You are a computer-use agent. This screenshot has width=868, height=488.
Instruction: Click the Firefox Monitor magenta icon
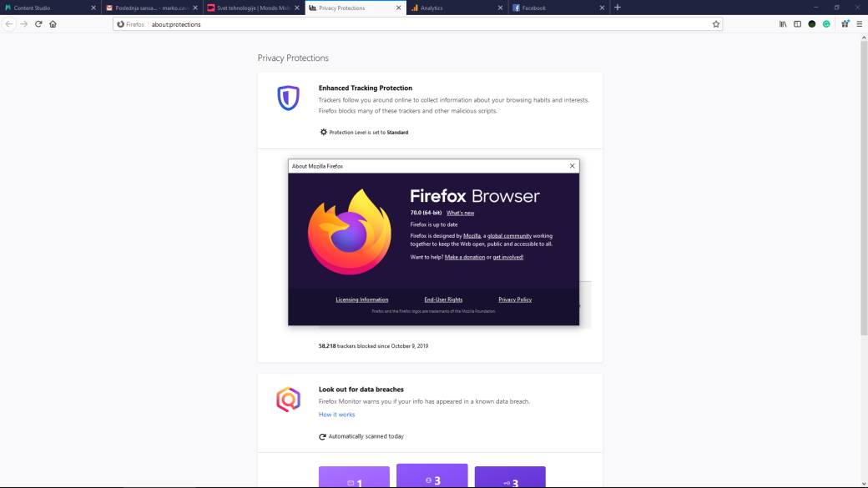287,399
